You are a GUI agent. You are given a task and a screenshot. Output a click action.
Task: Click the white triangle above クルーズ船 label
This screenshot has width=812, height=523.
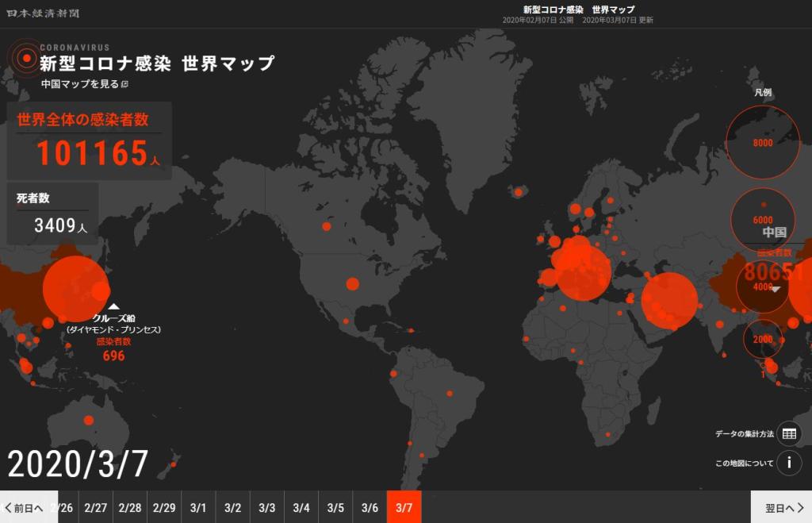113,306
